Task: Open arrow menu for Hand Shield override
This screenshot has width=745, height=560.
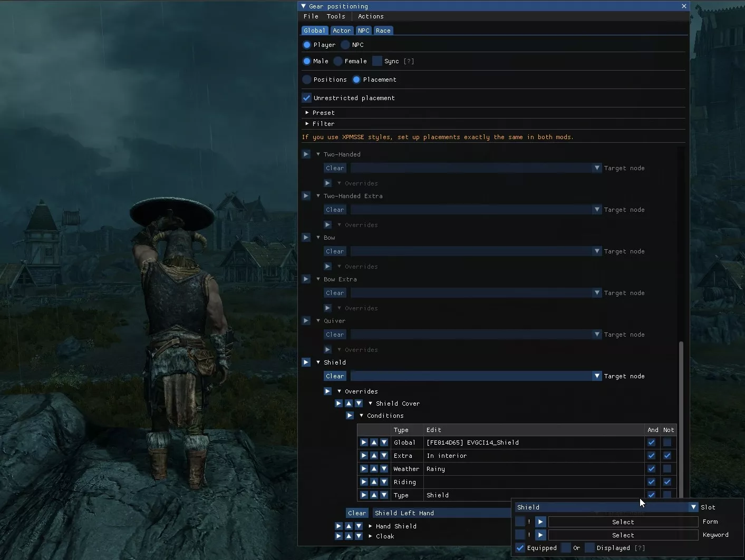Action: (x=338, y=526)
